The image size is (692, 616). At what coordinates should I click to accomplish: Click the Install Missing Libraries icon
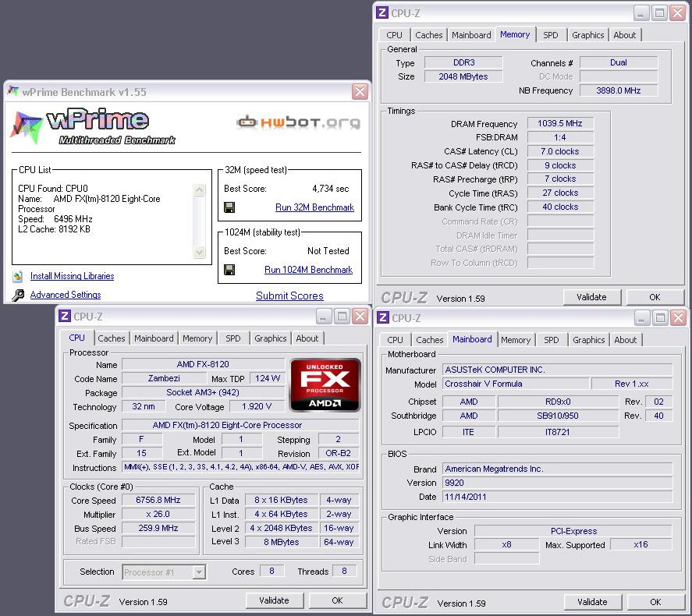click(x=18, y=277)
